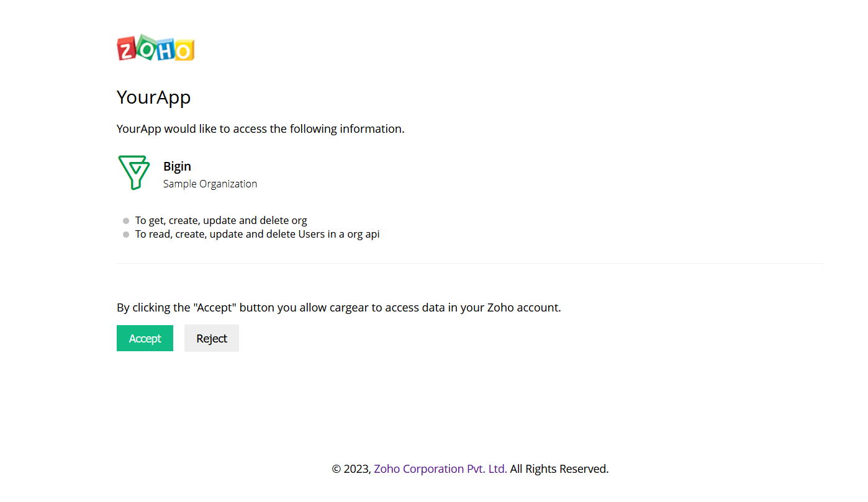Click the Zoho logo
Viewport: 868px width, 502px height.
click(156, 48)
